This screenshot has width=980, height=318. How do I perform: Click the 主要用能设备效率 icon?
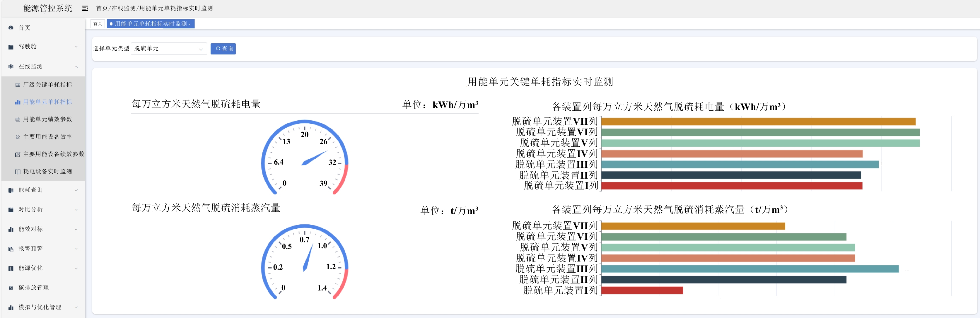[18, 137]
